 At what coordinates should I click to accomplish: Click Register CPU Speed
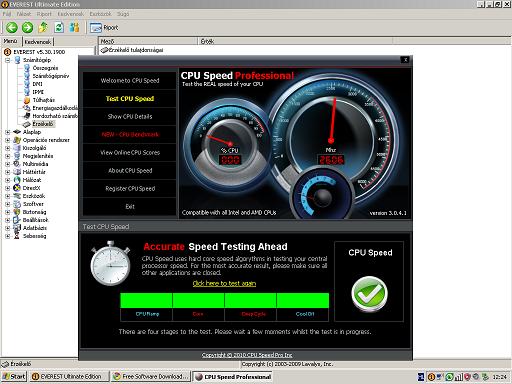(x=130, y=189)
